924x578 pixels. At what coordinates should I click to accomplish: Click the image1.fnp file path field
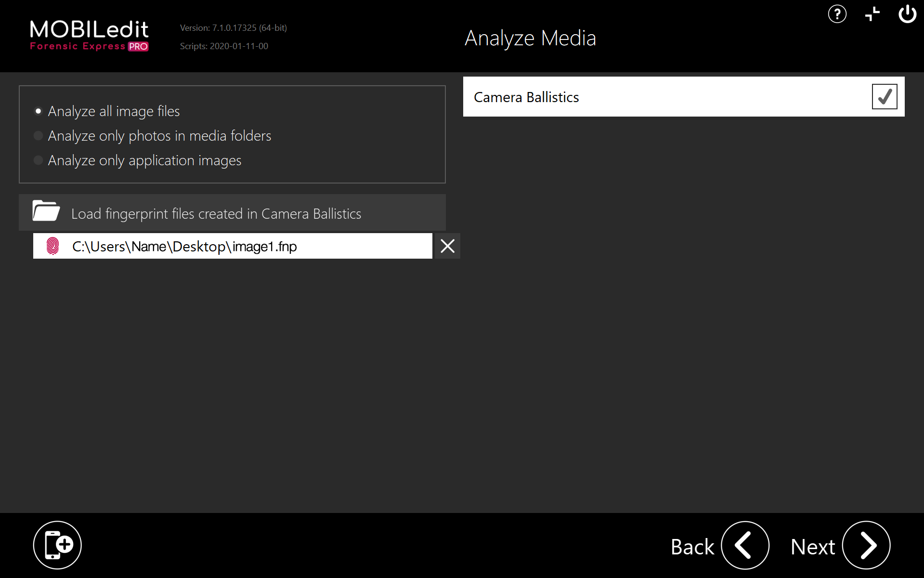241,246
